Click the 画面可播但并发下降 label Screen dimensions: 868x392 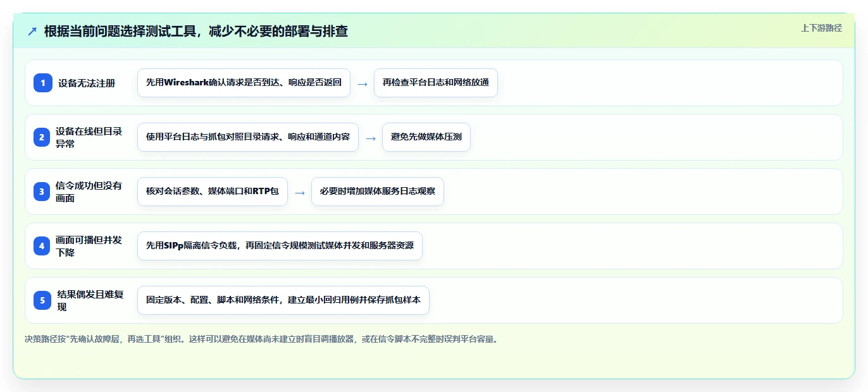(89, 246)
